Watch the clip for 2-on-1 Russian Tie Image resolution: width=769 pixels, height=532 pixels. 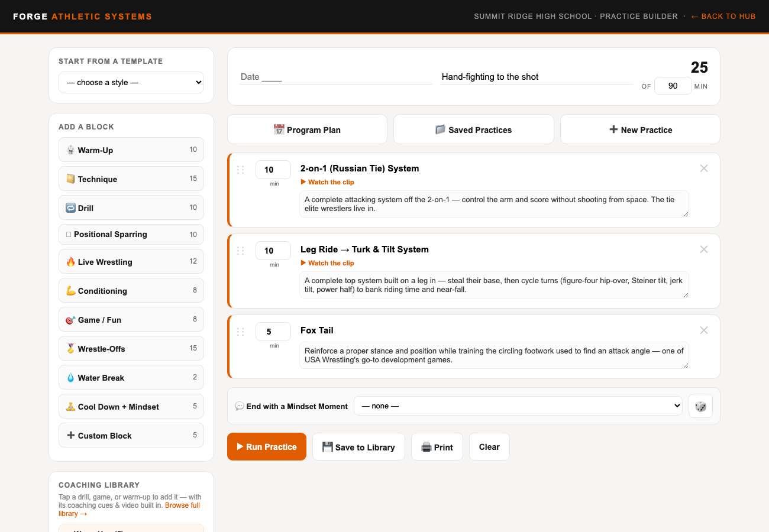click(x=327, y=182)
